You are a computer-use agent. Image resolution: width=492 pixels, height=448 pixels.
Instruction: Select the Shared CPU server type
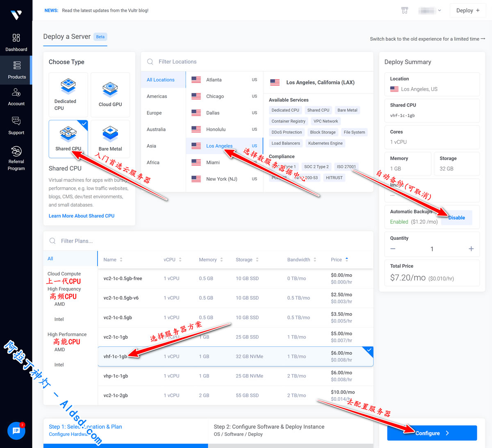pos(68,139)
